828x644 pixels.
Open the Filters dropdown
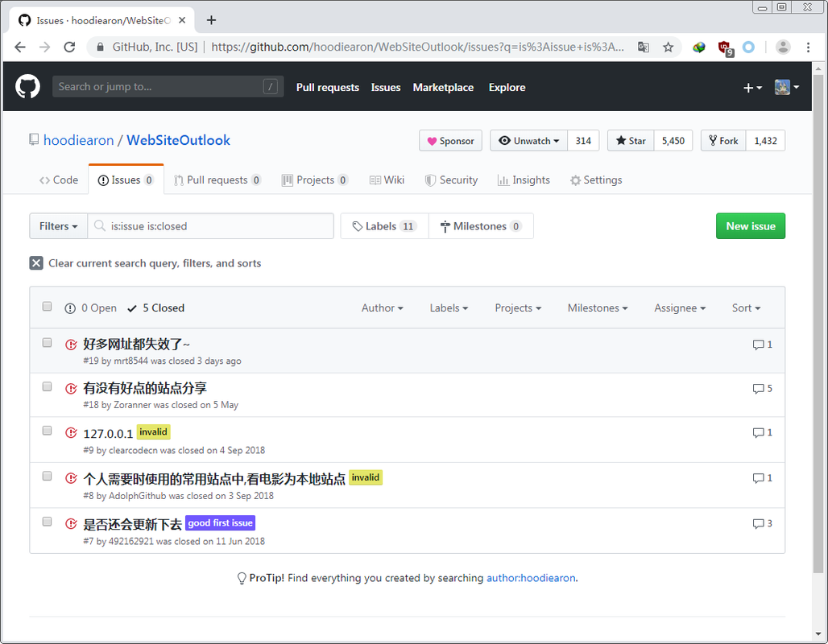[x=59, y=226]
